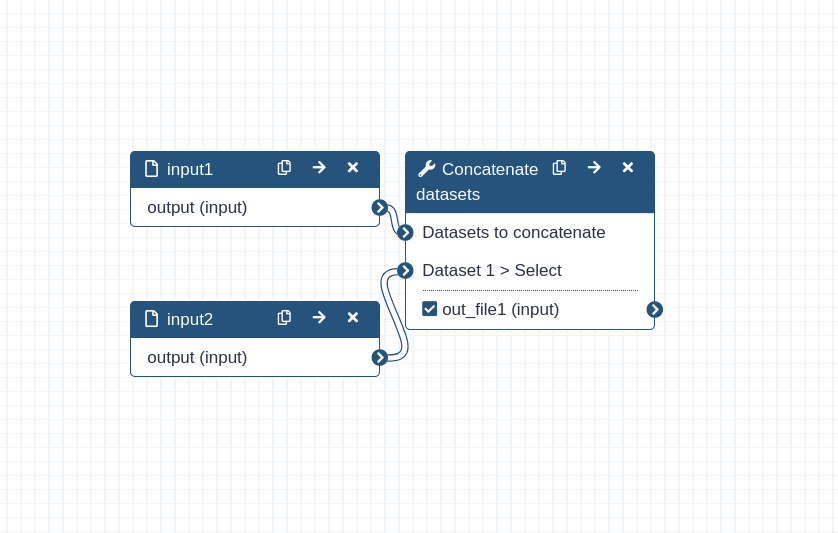Viewport: 838px width, 533px height.
Task: Click the Dataset 1 > Select input terminal
Action: point(406,271)
